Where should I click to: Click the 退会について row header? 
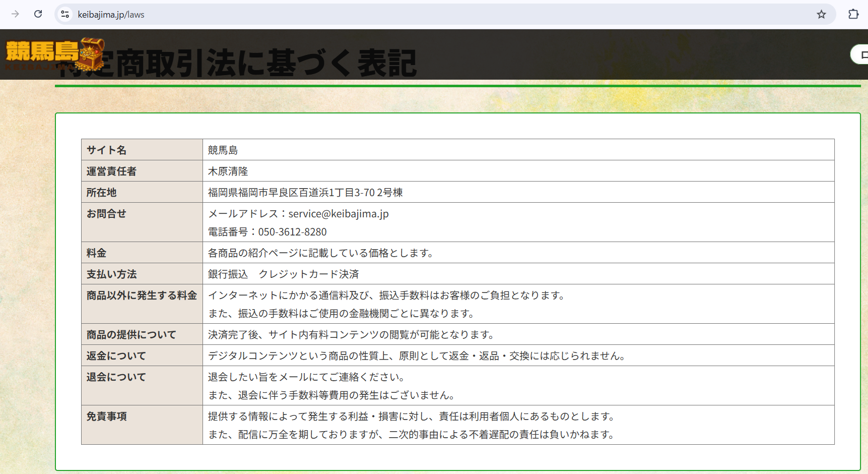116,377
